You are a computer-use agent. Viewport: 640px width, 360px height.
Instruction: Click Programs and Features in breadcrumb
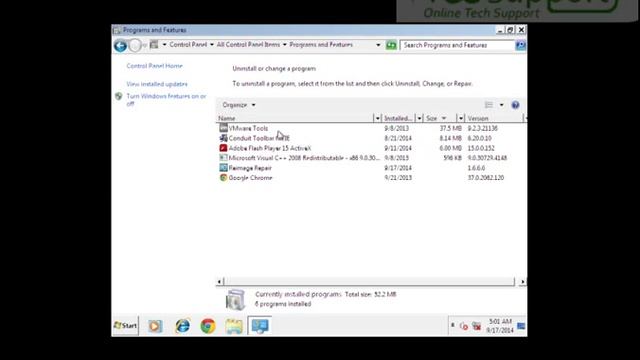click(x=321, y=44)
